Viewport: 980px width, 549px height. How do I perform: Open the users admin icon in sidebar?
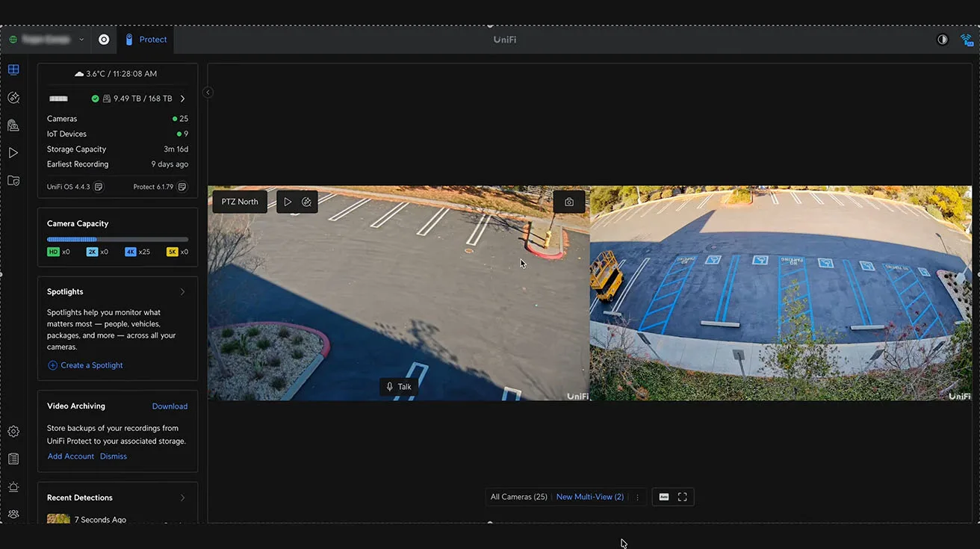[x=13, y=515]
